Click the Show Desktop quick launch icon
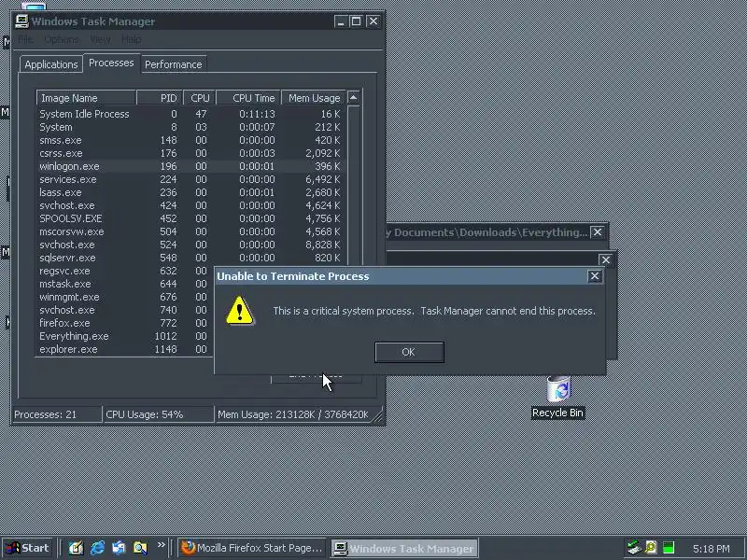747x560 pixels. [x=76, y=548]
